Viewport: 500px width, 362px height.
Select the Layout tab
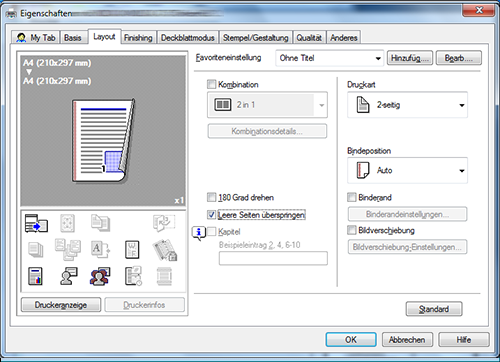(x=104, y=36)
